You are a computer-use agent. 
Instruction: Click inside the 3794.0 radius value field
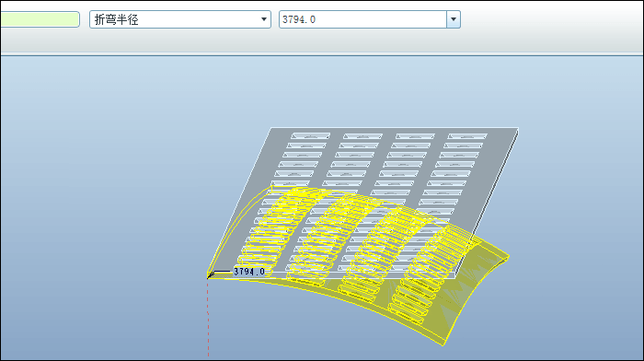point(363,19)
